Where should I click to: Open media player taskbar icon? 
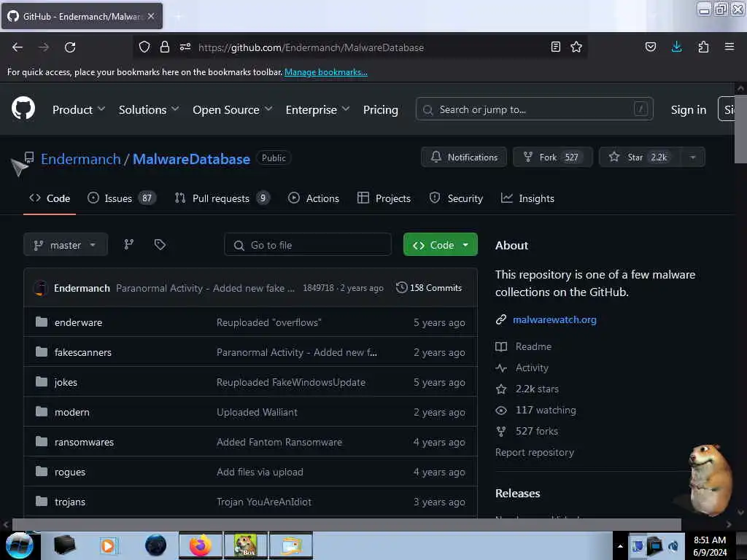click(108, 545)
